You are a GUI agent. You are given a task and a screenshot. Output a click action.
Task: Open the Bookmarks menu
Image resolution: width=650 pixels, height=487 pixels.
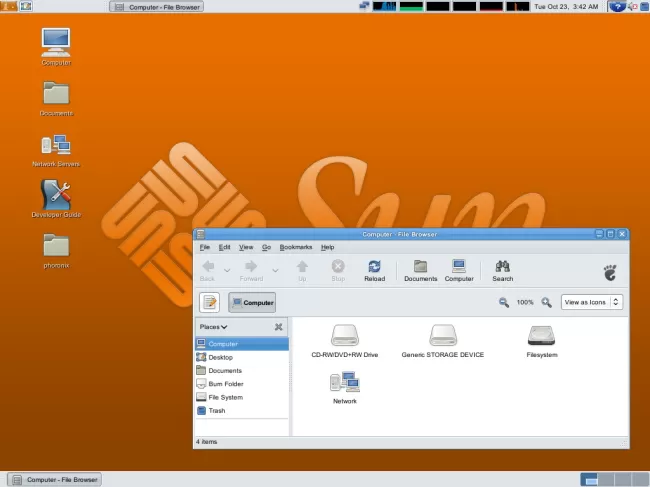(x=295, y=247)
